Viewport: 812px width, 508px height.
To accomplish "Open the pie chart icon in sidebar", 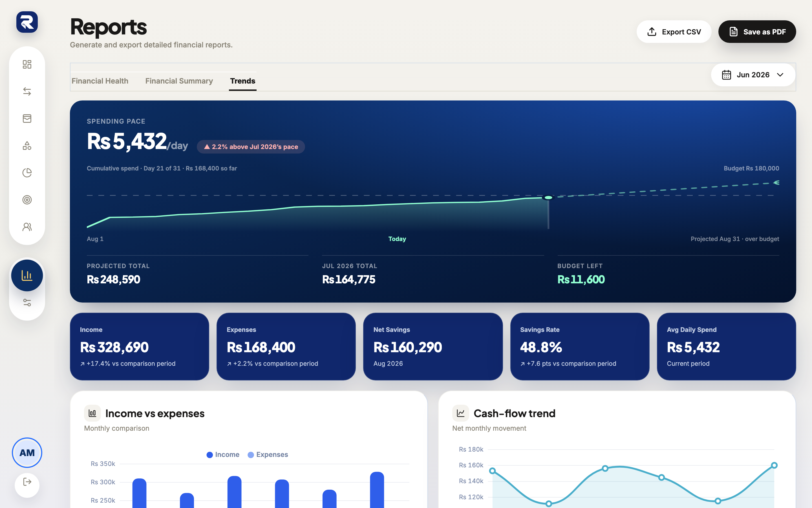I will [27, 173].
